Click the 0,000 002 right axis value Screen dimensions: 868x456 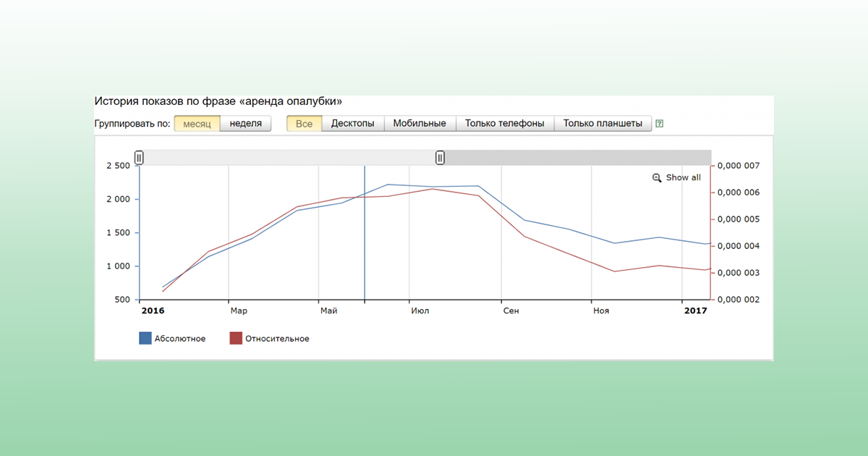tap(739, 300)
